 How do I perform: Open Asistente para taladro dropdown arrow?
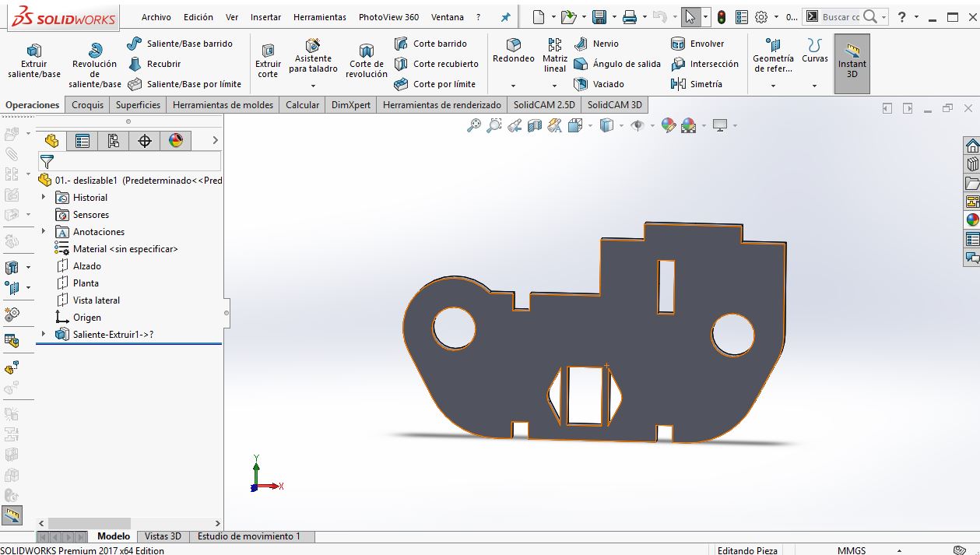pyautogui.click(x=313, y=86)
